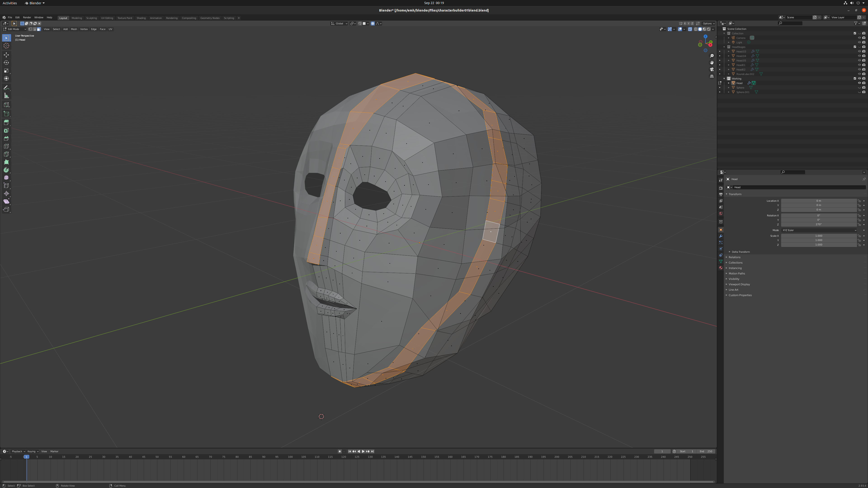This screenshot has height=488, width=868.
Task: Open the Render properties tab
Action: tap(721, 188)
